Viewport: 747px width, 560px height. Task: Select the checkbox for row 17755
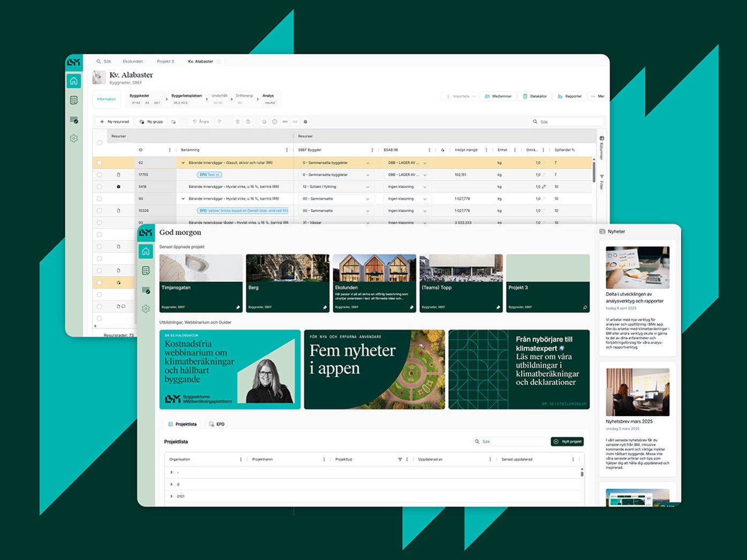pyautogui.click(x=100, y=175)
